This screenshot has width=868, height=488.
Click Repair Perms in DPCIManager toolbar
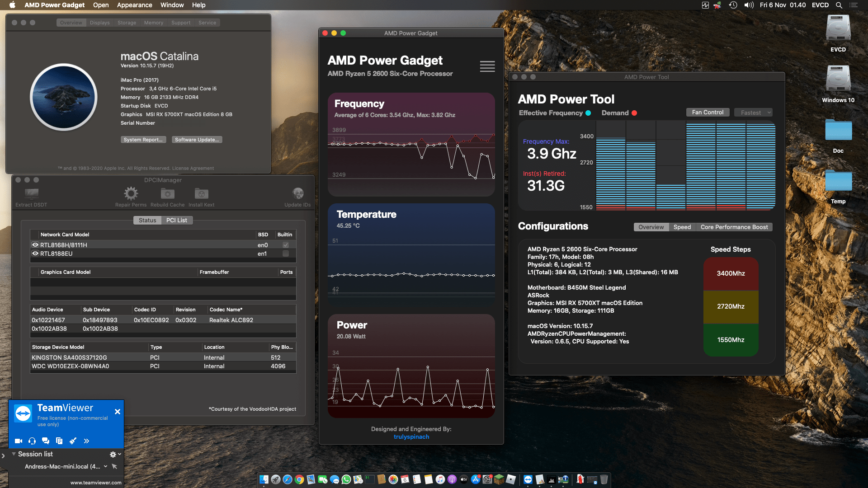tap(131, 194)
